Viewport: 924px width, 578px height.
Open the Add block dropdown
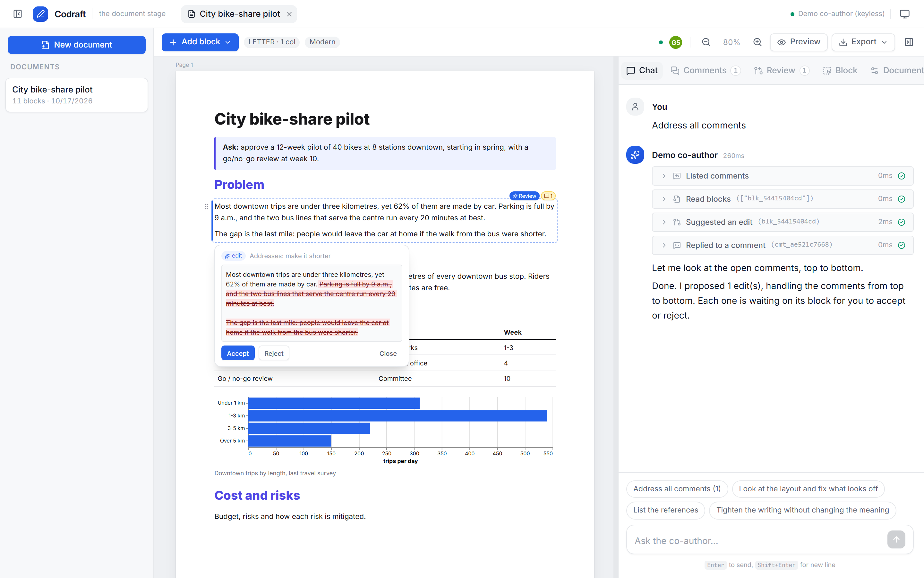pyautogui.click(x=200, y=42)
